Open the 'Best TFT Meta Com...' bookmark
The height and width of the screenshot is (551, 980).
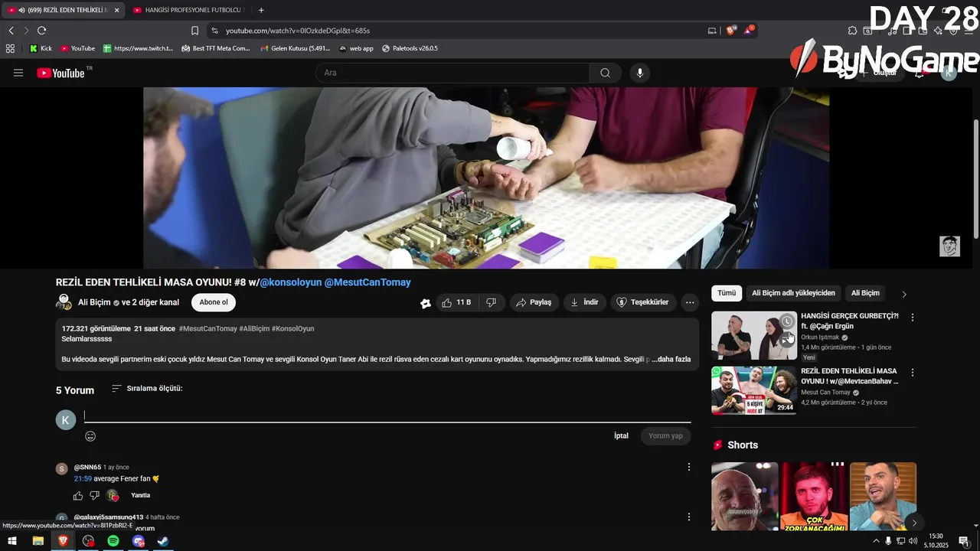pyautogui.click(x=216, y=48)
